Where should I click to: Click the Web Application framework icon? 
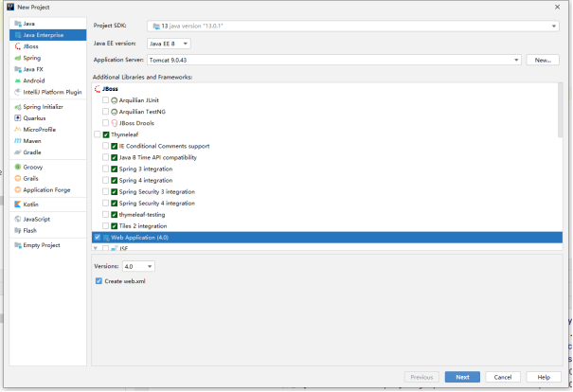pos(106,238)
